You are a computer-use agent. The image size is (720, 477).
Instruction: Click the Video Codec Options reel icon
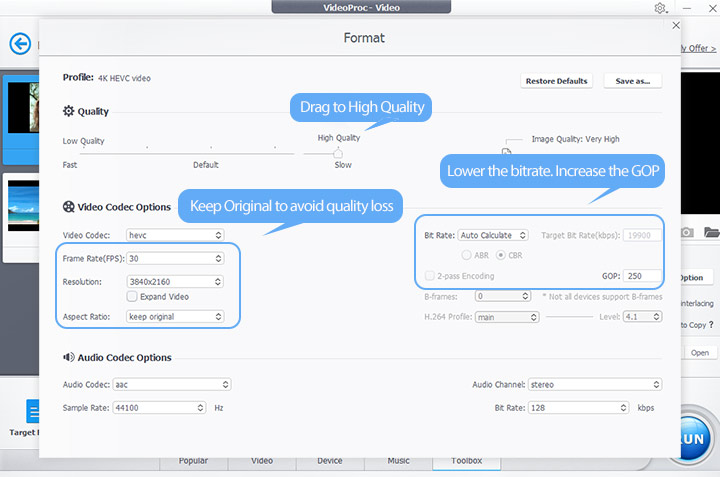tap(68, 207)
